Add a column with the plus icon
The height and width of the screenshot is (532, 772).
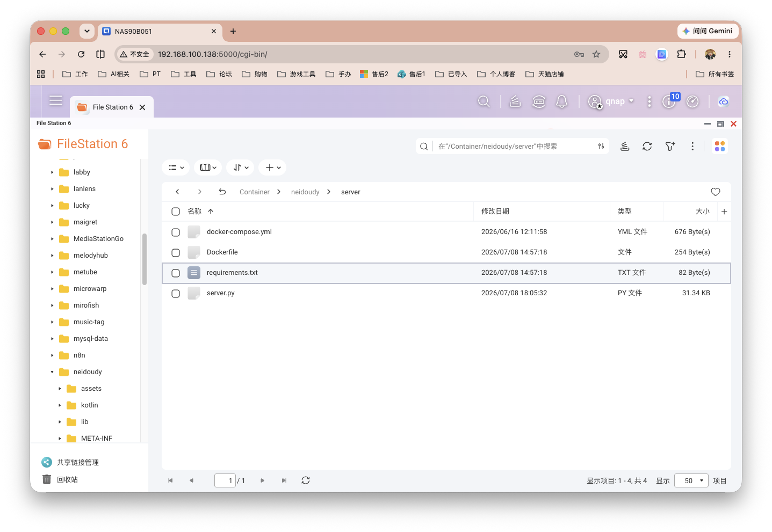(724, 212)
